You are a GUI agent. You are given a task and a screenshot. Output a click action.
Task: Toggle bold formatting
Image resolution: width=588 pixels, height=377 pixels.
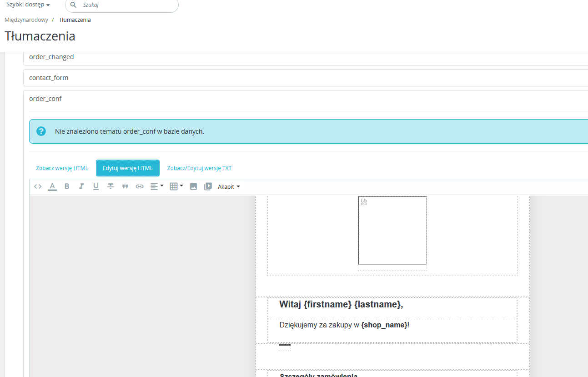(67, 186)
